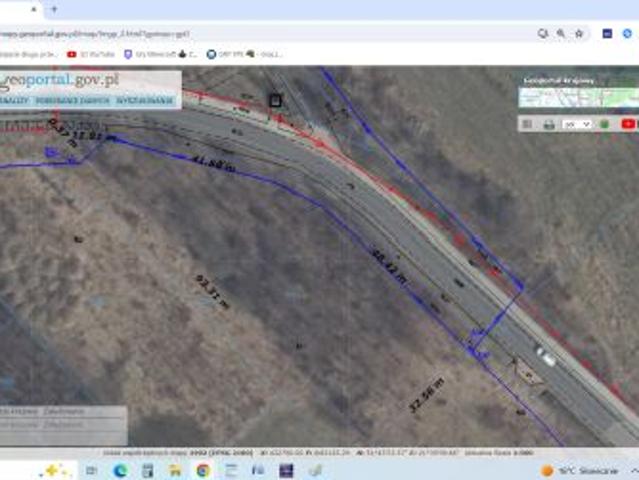Open the grid icon in the map toolbar

point(527,124)
